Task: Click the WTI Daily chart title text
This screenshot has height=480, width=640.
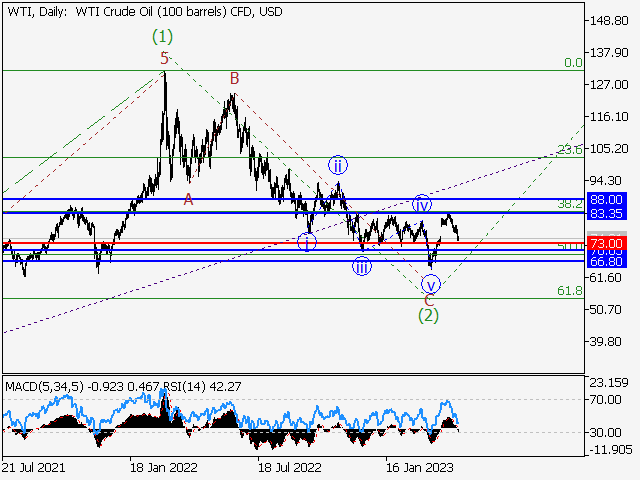Action: click(130, 11)
